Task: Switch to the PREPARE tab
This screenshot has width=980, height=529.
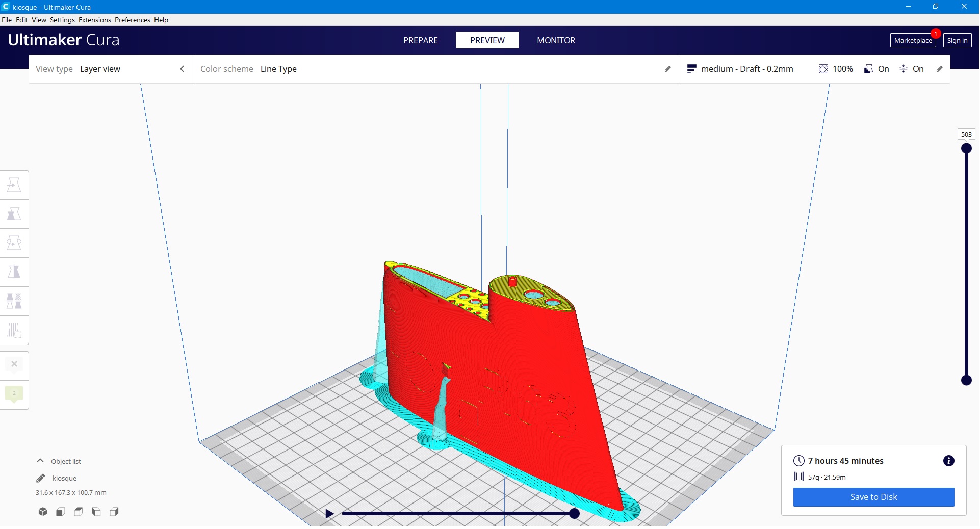Action: coord(420,40)
